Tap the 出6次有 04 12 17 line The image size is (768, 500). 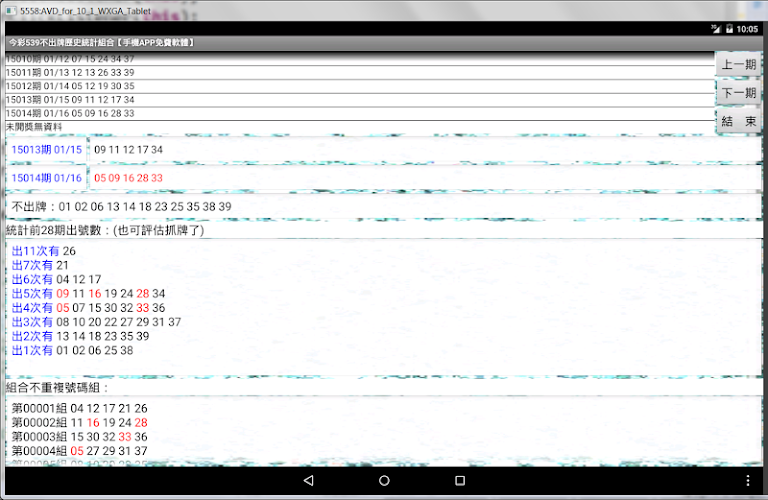[56, 279]
